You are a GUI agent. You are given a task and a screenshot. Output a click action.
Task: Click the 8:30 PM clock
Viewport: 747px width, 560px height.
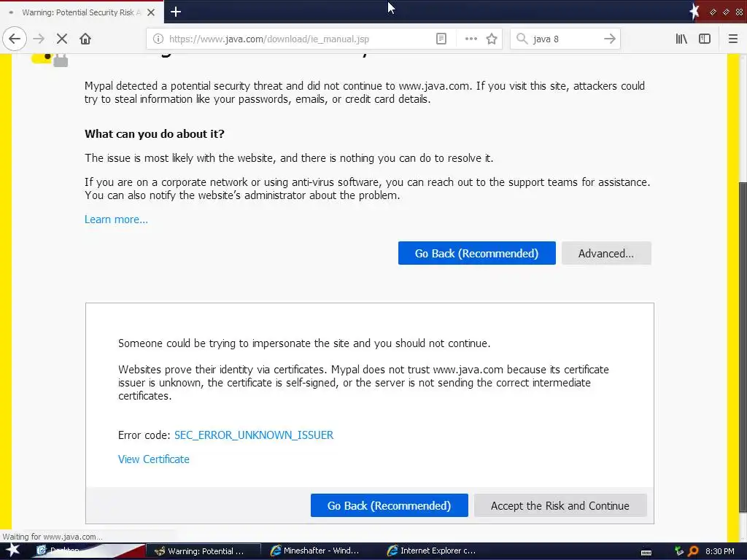coord(720,551)
